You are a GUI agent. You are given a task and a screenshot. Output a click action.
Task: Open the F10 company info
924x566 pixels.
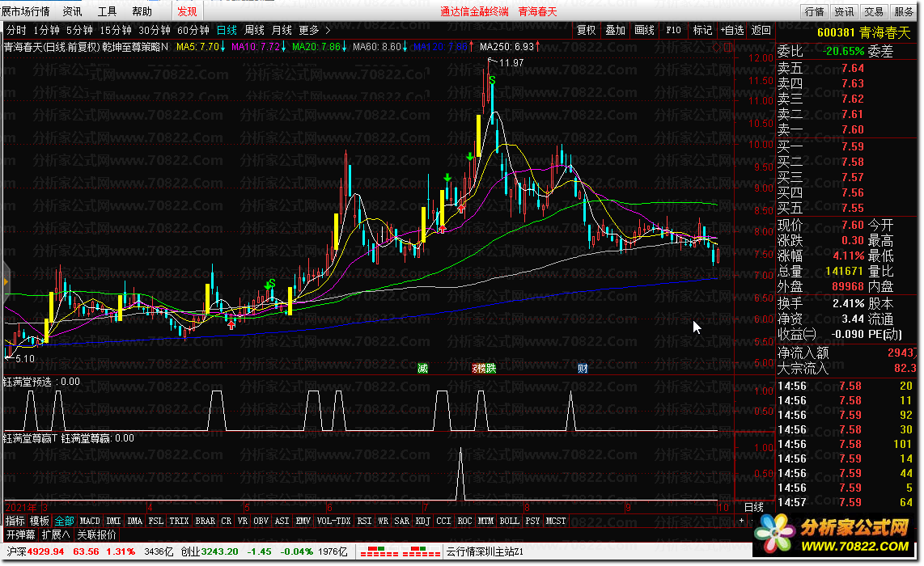coord(673,30)
